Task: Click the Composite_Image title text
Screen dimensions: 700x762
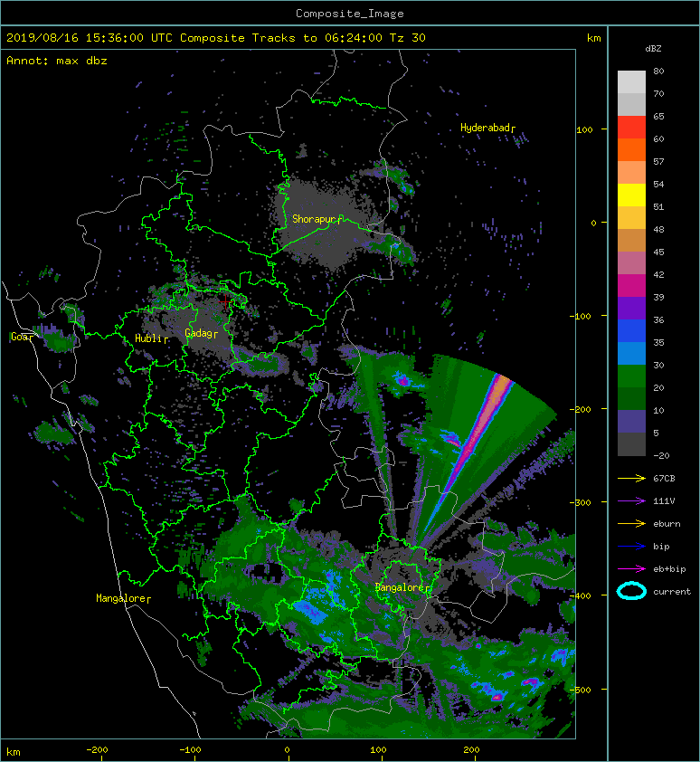Action: tap(350, 14)
